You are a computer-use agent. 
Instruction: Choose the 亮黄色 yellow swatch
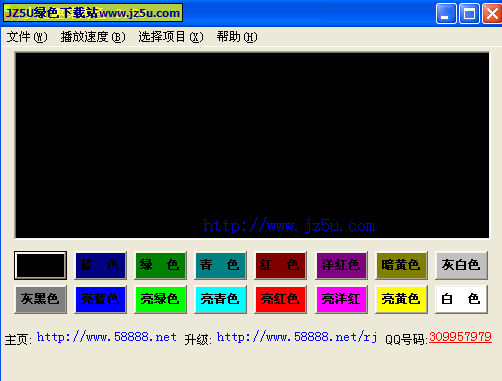tap(401, 299)
